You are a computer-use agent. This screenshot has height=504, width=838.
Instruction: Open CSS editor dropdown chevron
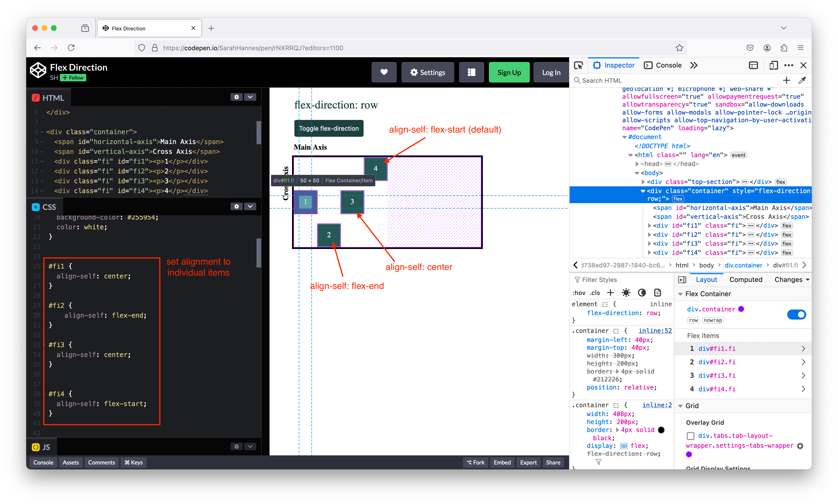coord(250,206)
